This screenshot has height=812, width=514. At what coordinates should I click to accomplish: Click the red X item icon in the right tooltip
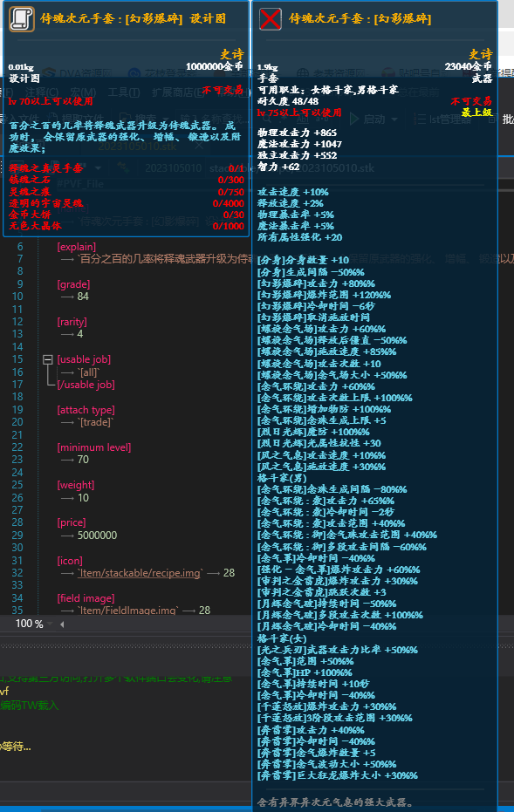click(x=271, y=19)
